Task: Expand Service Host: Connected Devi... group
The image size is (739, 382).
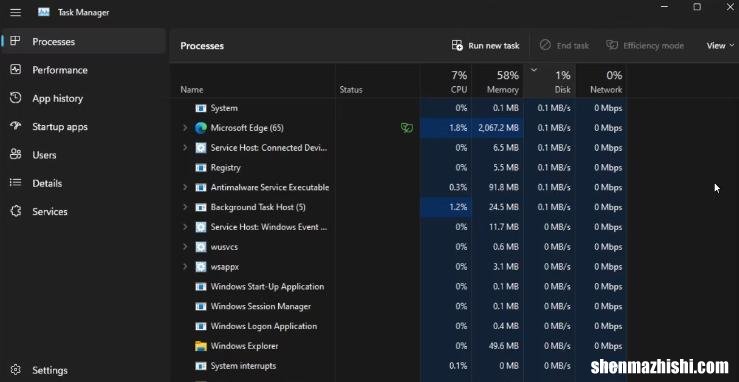Action: [x=185, y=147]
